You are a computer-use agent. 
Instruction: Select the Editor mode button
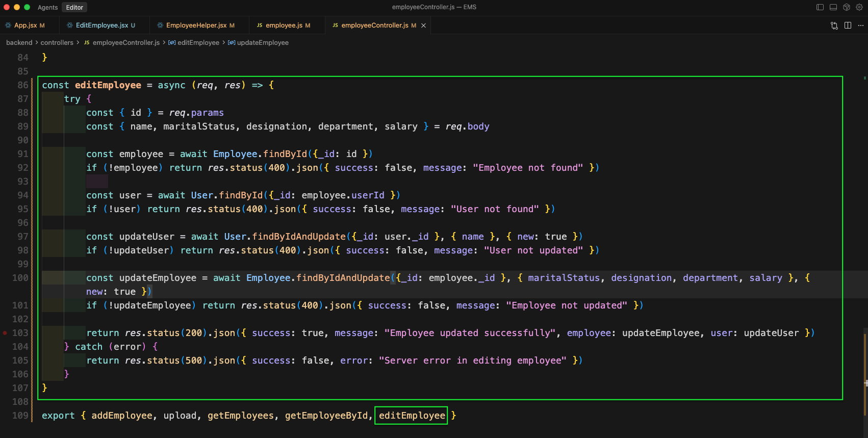tap(74, 7)
